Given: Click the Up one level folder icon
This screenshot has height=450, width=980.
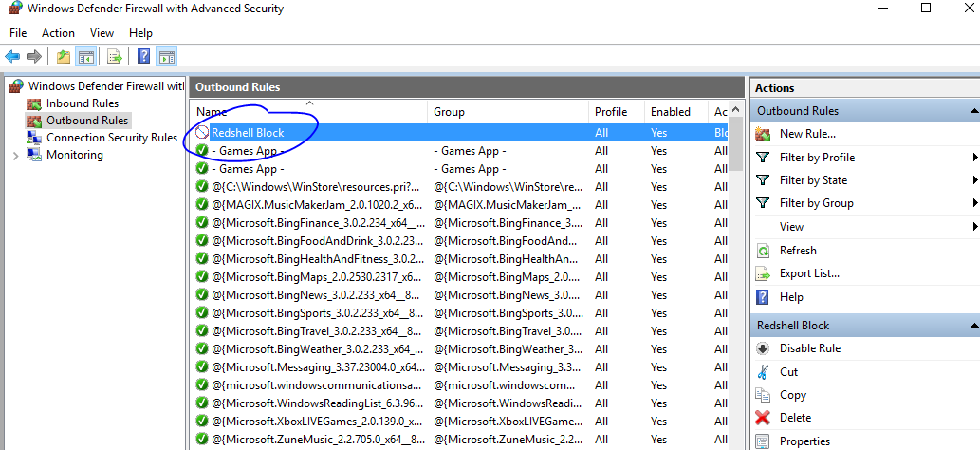Looking at the screenshot, I should pos(64,57).
